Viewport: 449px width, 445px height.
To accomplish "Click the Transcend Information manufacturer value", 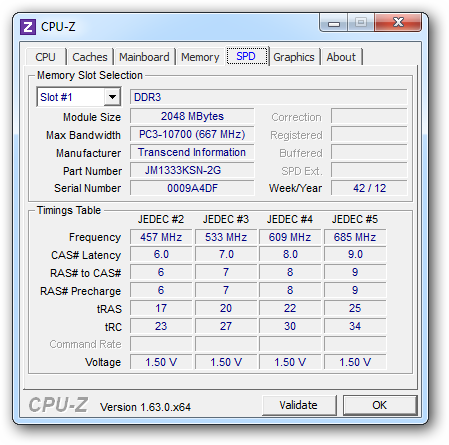I will 192,152.
